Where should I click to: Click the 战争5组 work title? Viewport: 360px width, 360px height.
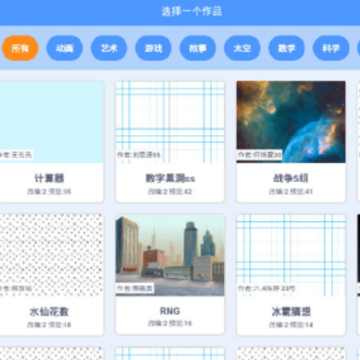(x=291, y=178)
